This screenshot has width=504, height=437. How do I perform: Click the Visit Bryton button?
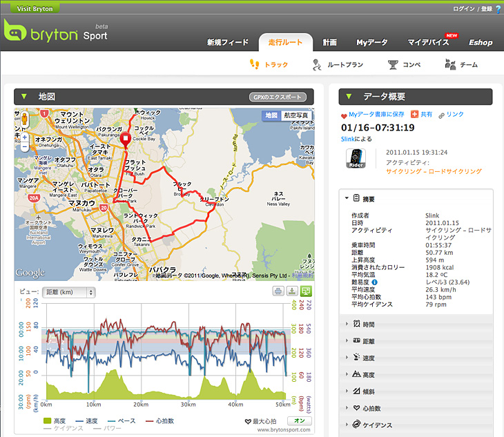click(35, 9)
